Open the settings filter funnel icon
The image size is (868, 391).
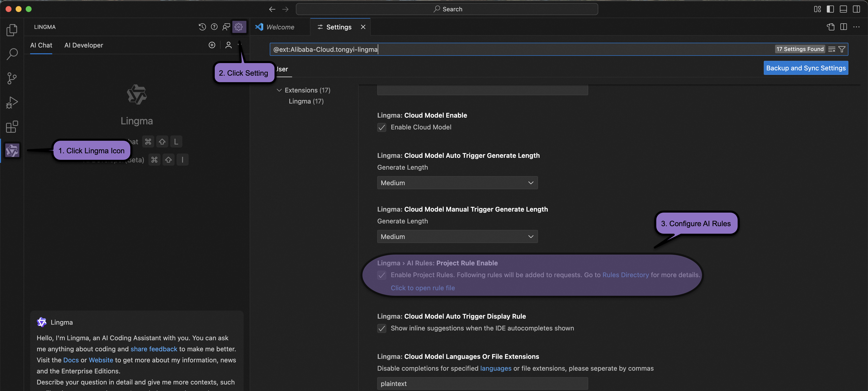pyautogui.click(x=842, y=49)
